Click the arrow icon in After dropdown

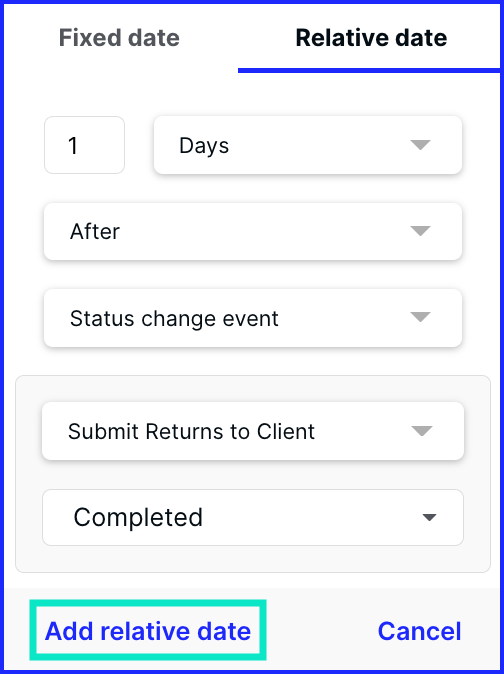[420, 231]
